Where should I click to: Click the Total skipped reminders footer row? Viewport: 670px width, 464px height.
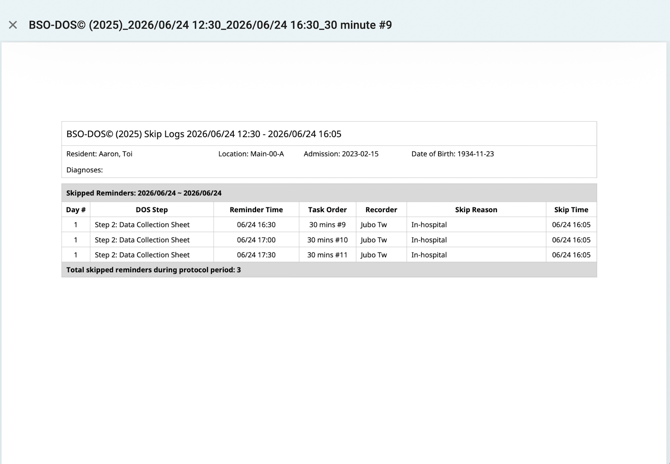click(x=329, y=270)
